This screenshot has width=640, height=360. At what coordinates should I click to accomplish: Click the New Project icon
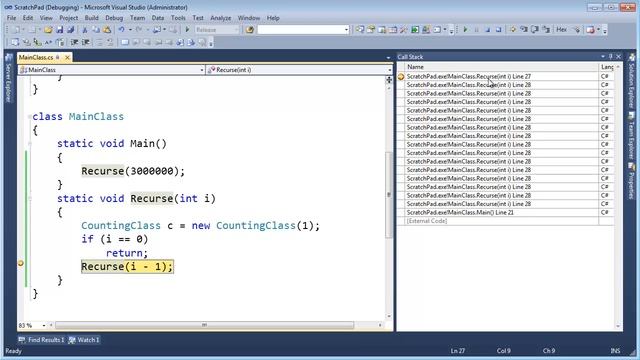16,30
